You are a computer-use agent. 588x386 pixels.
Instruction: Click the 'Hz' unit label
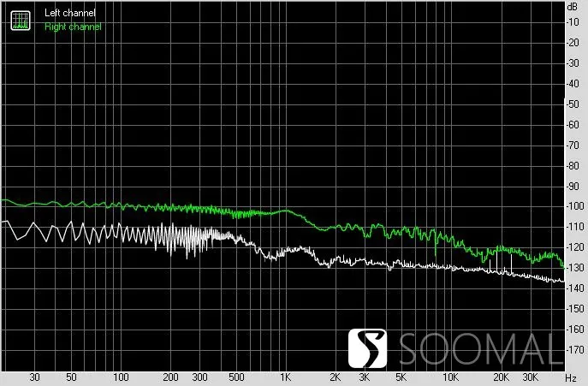click(x=571, y=377)
